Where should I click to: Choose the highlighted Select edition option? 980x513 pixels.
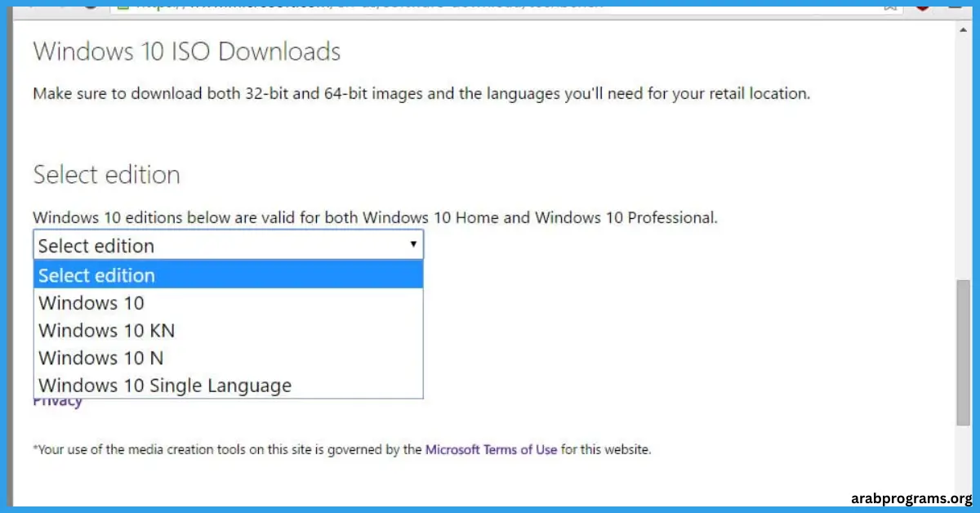click(x=229, y=275)
